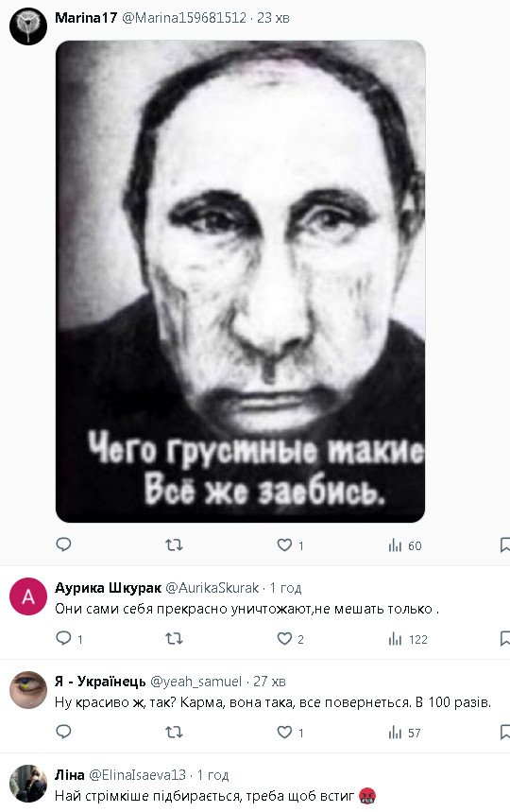Viewport: 510px width, 812px height.
Task: Reply to Аурика Шкурак's comment
Action: 69,638
